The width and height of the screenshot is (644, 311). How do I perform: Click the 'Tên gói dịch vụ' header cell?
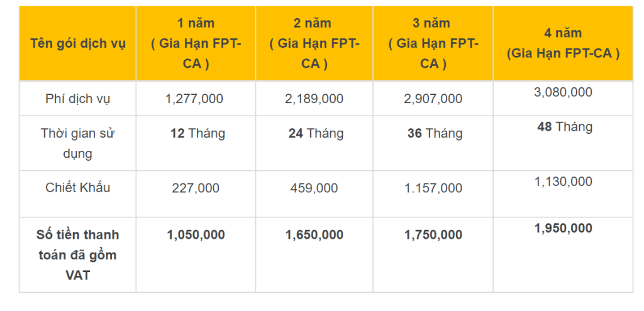[77, 43]
